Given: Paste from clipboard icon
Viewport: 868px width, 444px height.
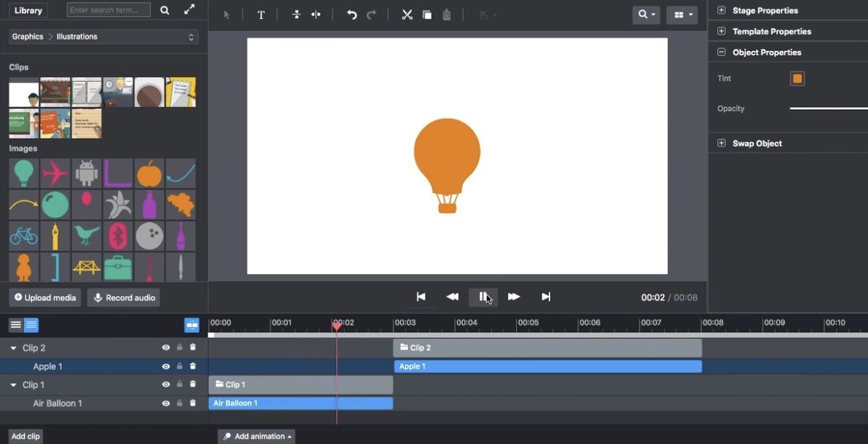Looking at the screenshot, I should 447,15.
